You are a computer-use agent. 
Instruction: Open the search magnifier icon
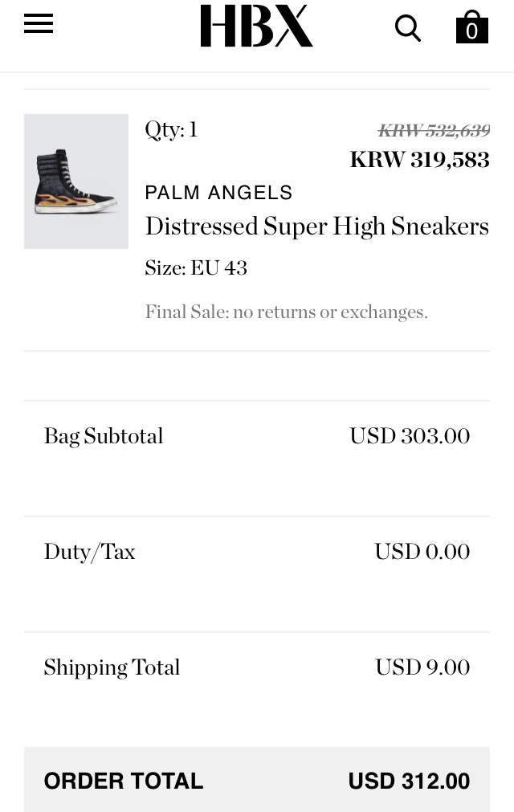tap(407, 28)
